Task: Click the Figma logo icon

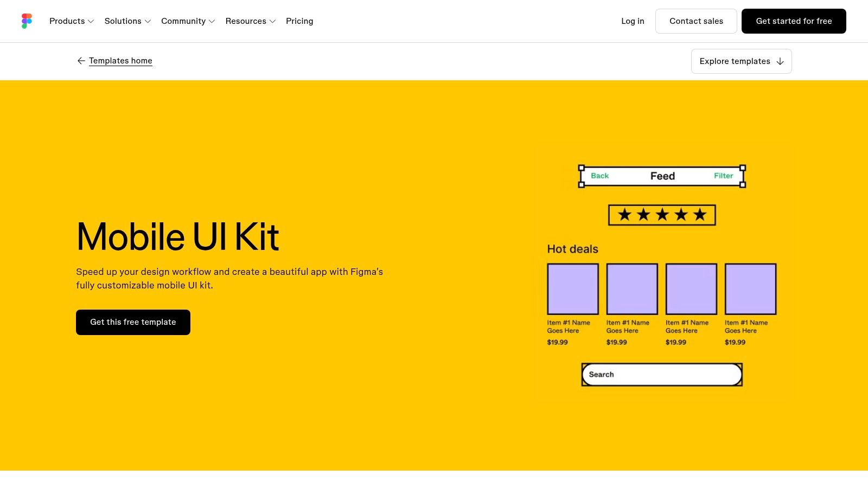Action: pos(27,21)
